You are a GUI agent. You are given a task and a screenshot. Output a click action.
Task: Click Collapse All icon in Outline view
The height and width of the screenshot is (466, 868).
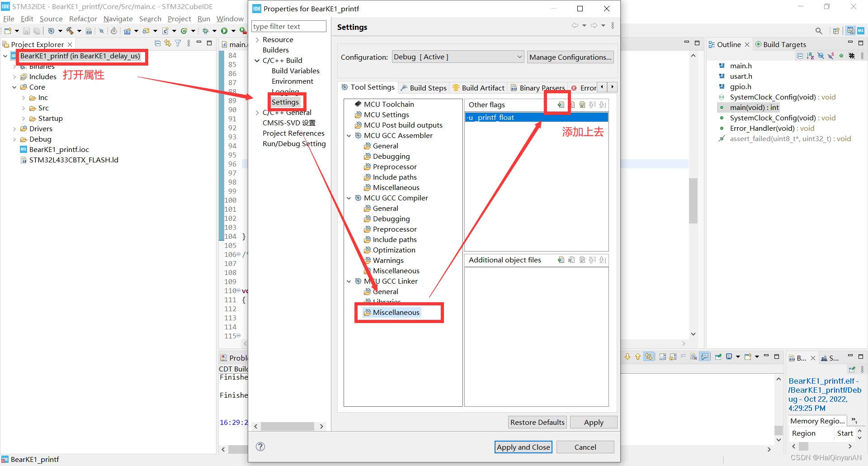tap(800, 56)
